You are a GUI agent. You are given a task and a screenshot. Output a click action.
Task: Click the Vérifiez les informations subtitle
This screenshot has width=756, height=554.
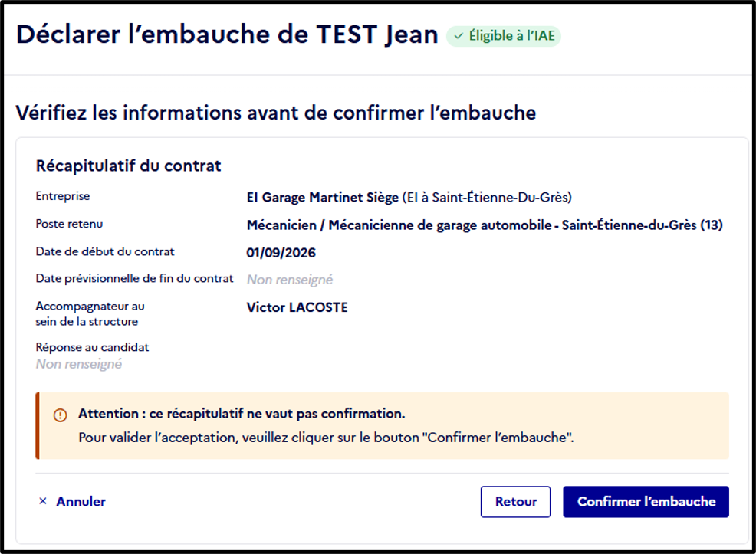pos(276,113)
